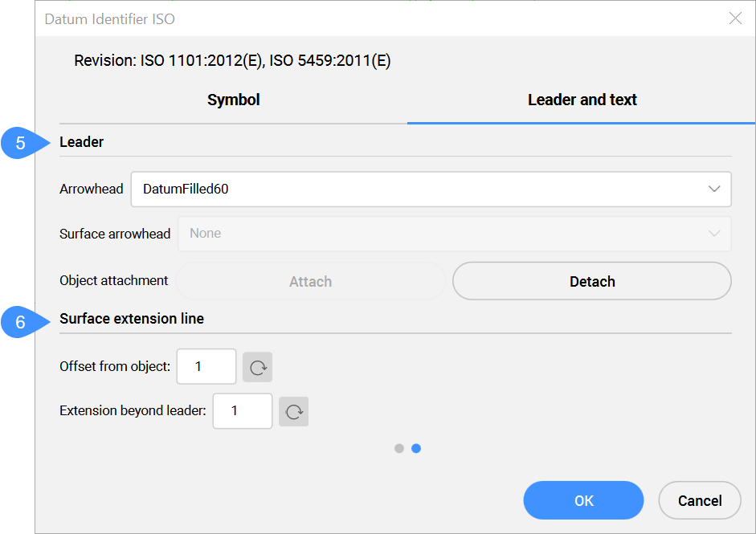
Task: Select the blue page indicator dot
Action: click(x=416, y=449)
